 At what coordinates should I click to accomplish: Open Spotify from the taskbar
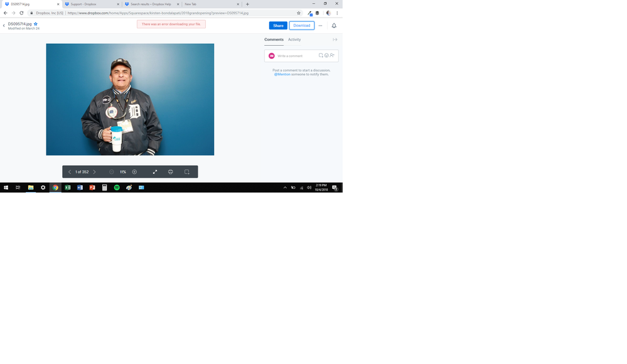[117, 188]
